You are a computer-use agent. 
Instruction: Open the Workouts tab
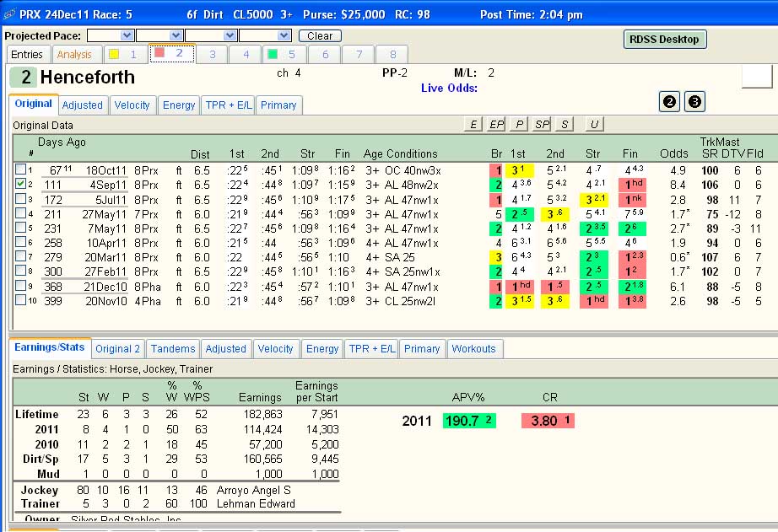(474, 348)
